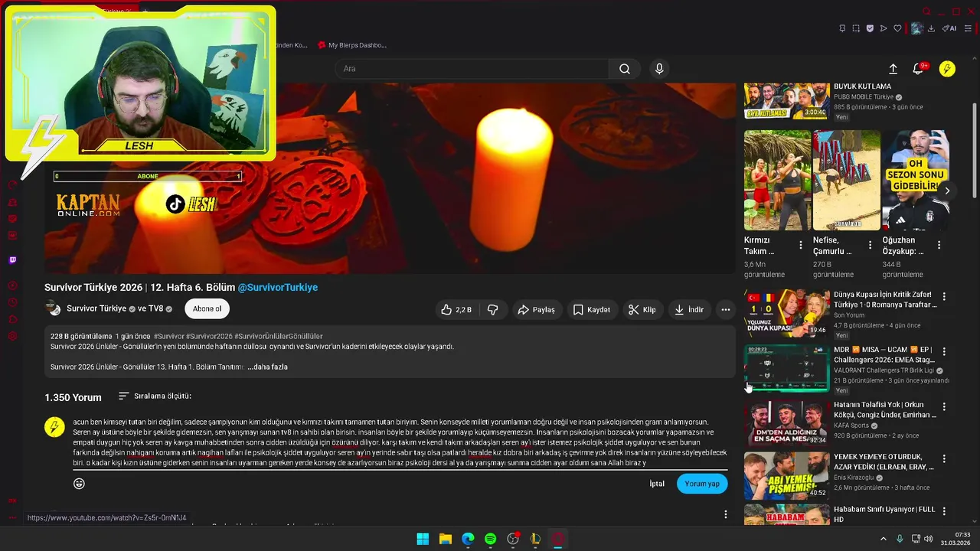Start voice search with the microphone icon
This screenshot has height=551, width=980.
pyautogui.click(x=659, y=69)
